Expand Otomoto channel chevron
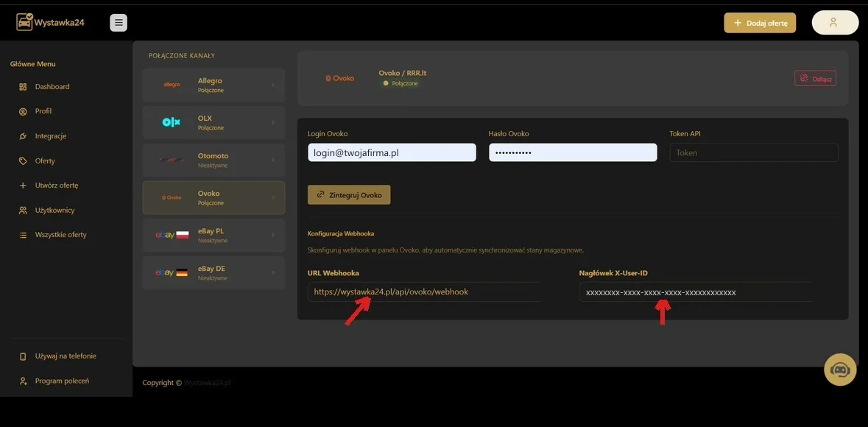The height and width of the screenshot is (427, 868). click(x=273, y=160)
